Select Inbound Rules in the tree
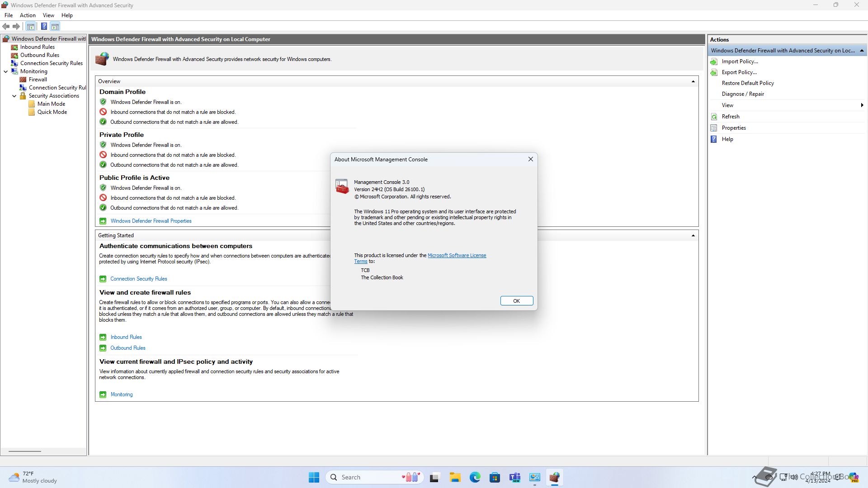868x488 pixels. [x=37, y=47]
